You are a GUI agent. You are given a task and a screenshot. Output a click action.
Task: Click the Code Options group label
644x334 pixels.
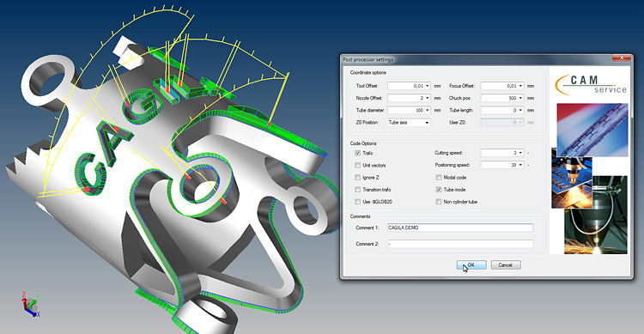point(363,143)
